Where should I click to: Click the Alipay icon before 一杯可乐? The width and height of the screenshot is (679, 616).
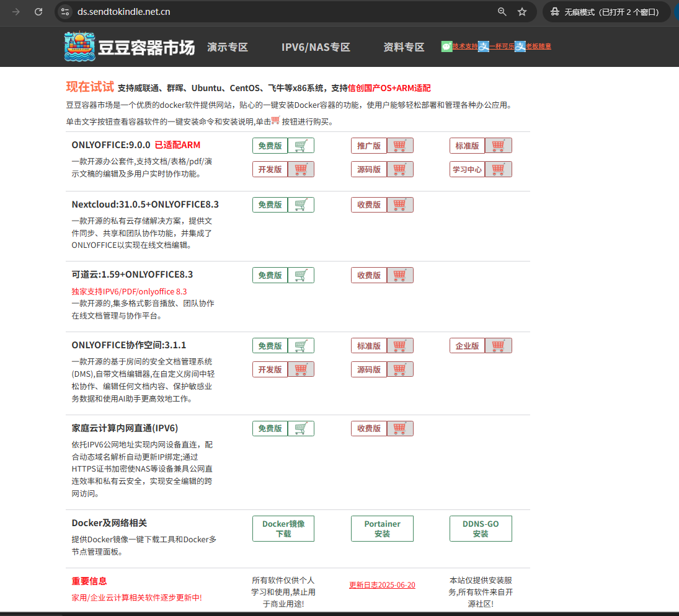(484, 46)
